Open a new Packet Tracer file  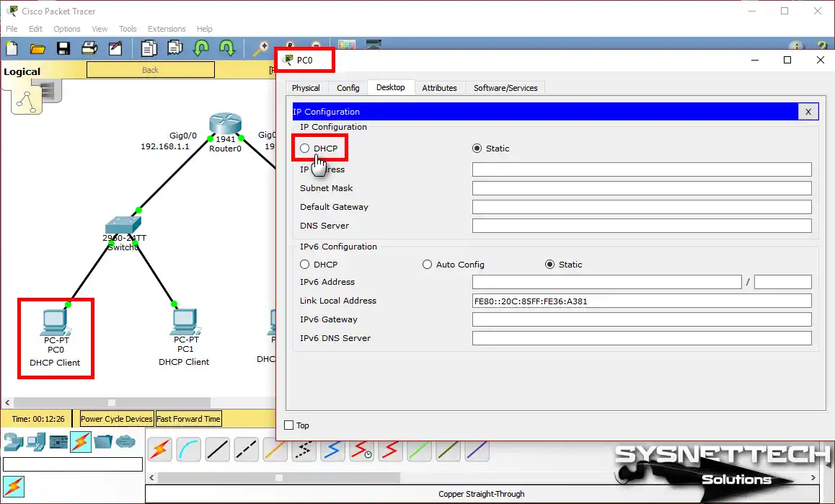click(x=12, y=48)
